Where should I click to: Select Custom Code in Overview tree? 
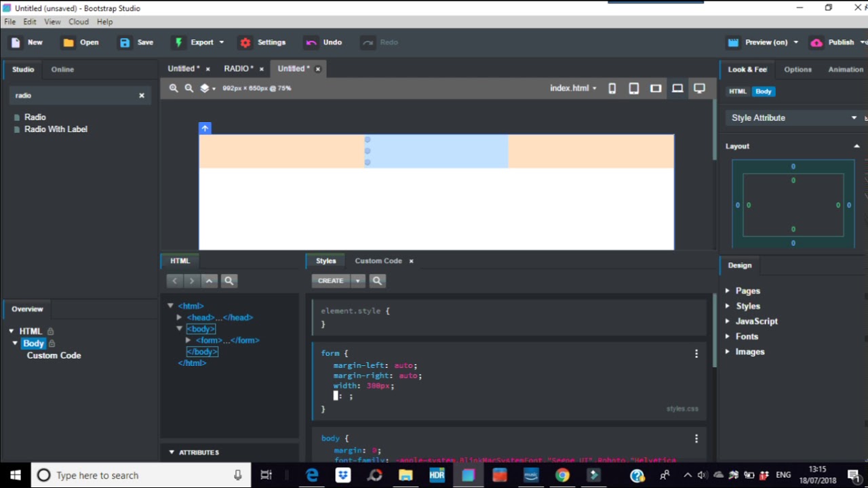coord(54,355)
